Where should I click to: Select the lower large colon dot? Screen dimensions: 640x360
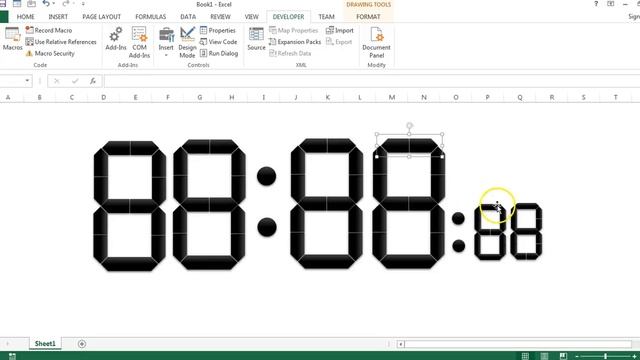[267, 227]
